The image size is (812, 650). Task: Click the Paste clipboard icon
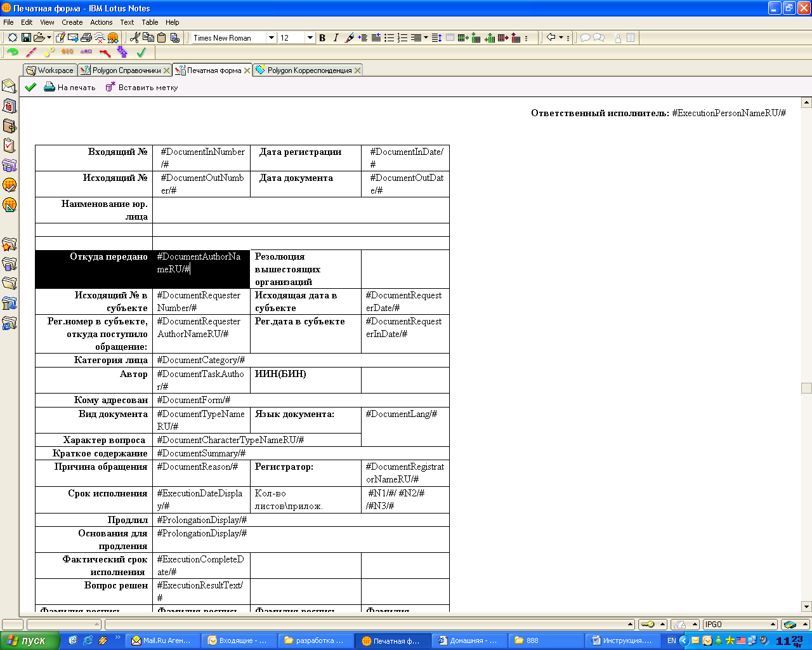[x=161, y=37]
